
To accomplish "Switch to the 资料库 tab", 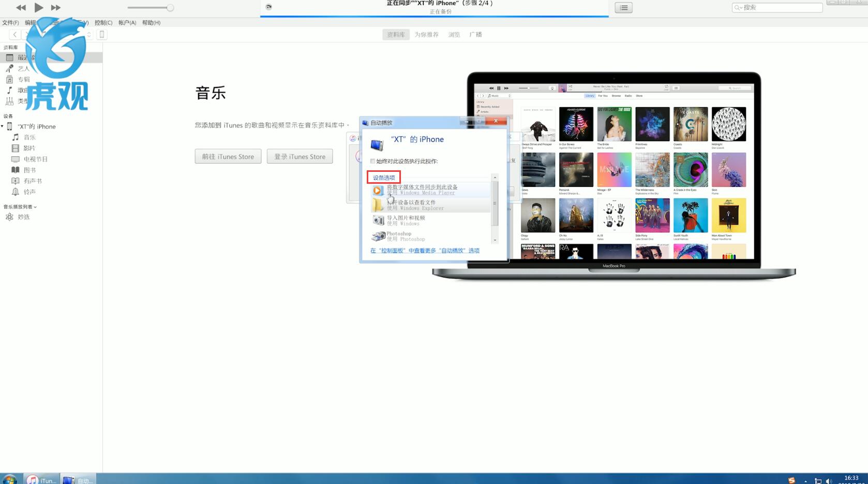I will coord(396,35).
